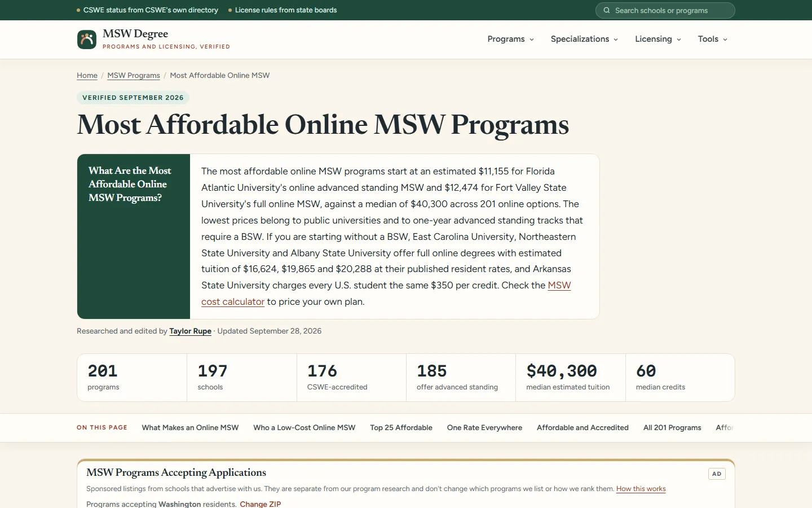Expand the Programs menu

[510, 39]
